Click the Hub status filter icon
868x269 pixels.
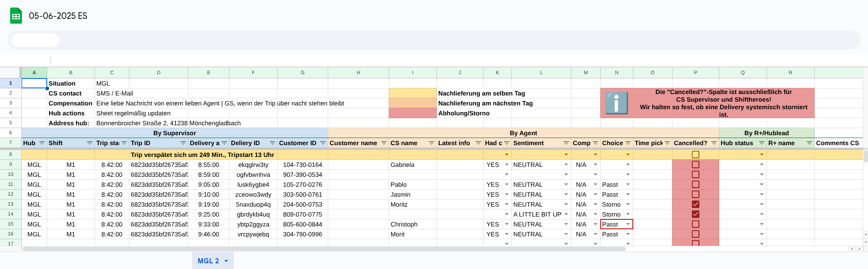(x=761, y=143)
